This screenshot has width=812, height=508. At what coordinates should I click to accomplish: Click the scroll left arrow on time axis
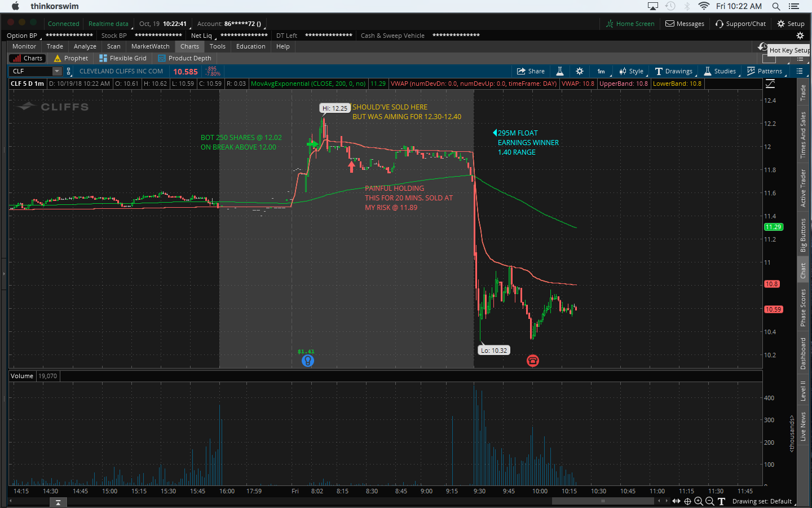click(659, 501)
